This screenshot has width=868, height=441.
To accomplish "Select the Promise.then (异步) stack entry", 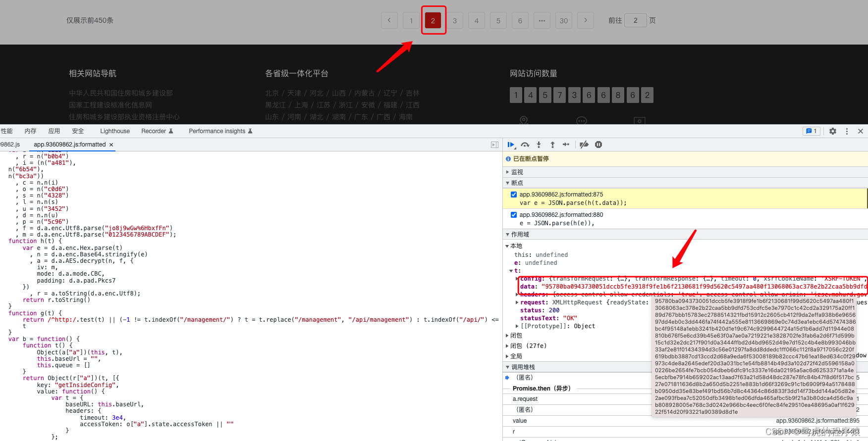I will coord(542,389).
